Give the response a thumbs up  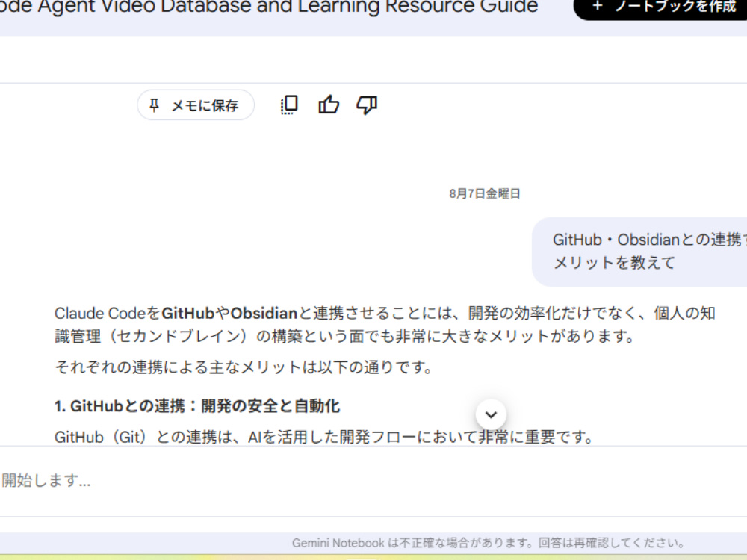329,105
